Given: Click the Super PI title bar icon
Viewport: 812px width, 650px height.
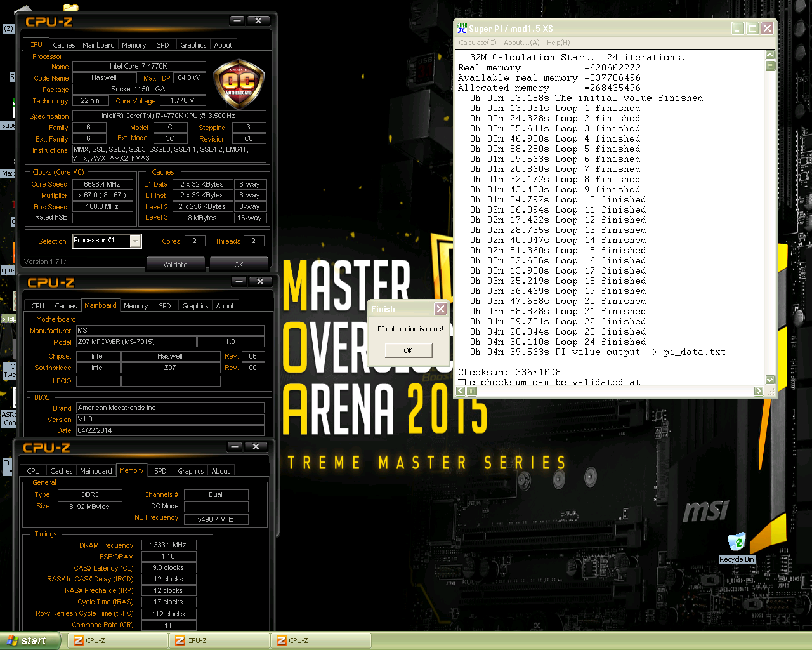Looking at the screenshot, I should coord(462,29).
